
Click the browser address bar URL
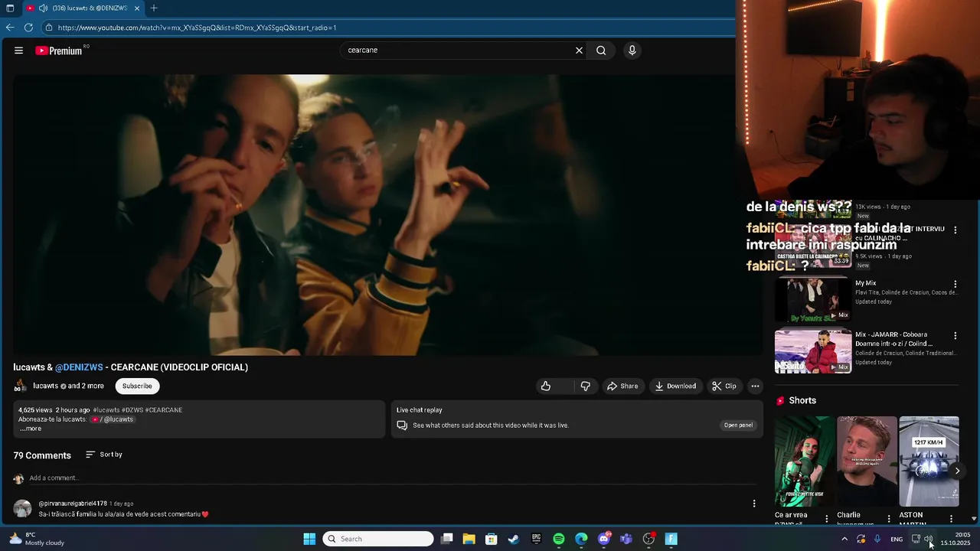(x=197, y=28)
